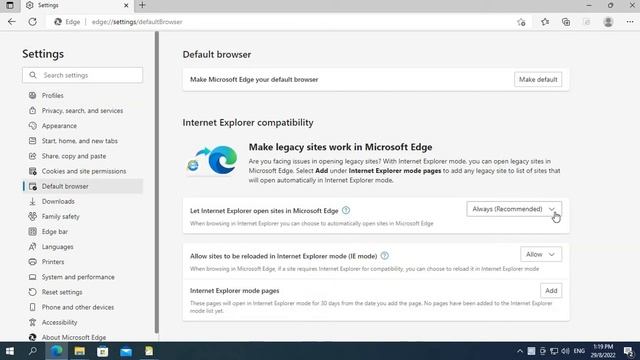This screenshot has height=360, width=640.
Task: Click the browser back arrow
Action: point(11,22)
